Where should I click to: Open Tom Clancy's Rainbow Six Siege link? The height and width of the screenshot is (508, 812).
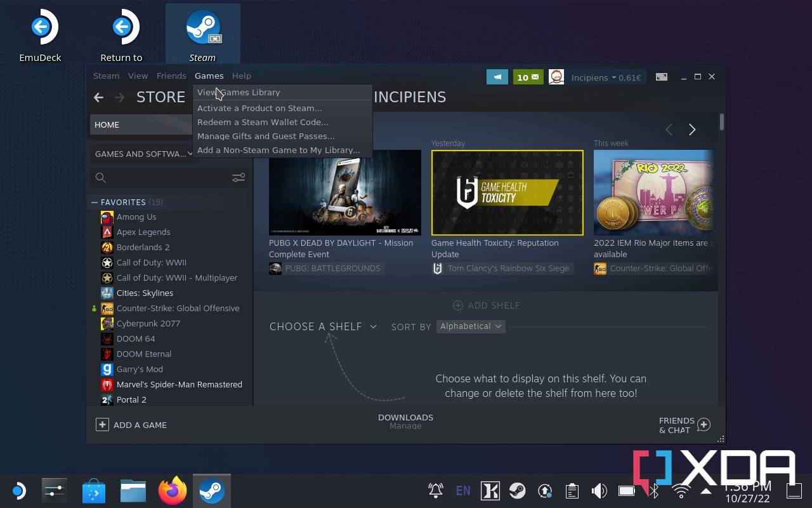click(x=501, y=269)
